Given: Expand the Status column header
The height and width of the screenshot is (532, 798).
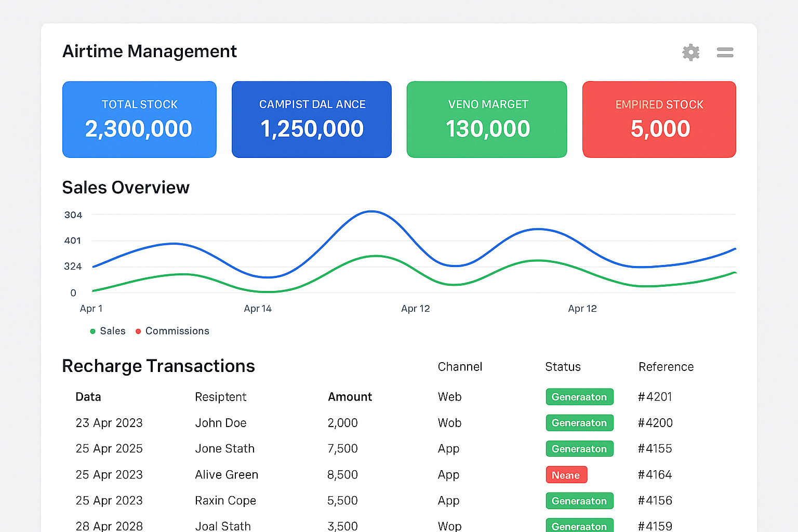Looking at the screenshot, I should (x=563, y=367).
